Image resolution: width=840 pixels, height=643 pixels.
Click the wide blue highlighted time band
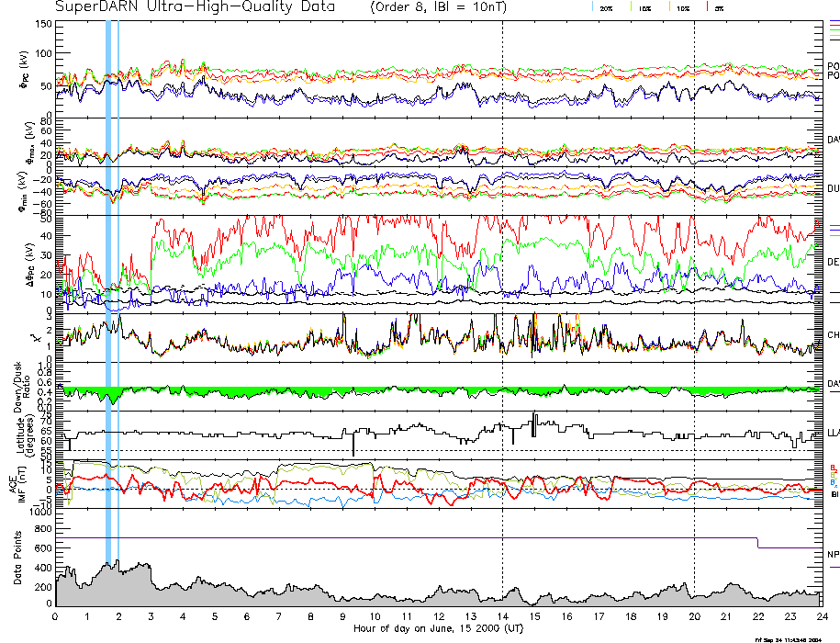[108, 276]
